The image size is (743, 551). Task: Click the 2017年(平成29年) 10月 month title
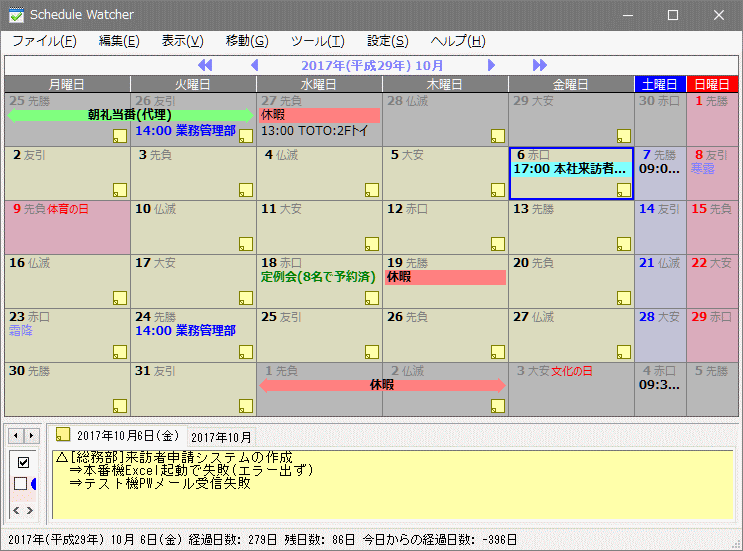372,65
